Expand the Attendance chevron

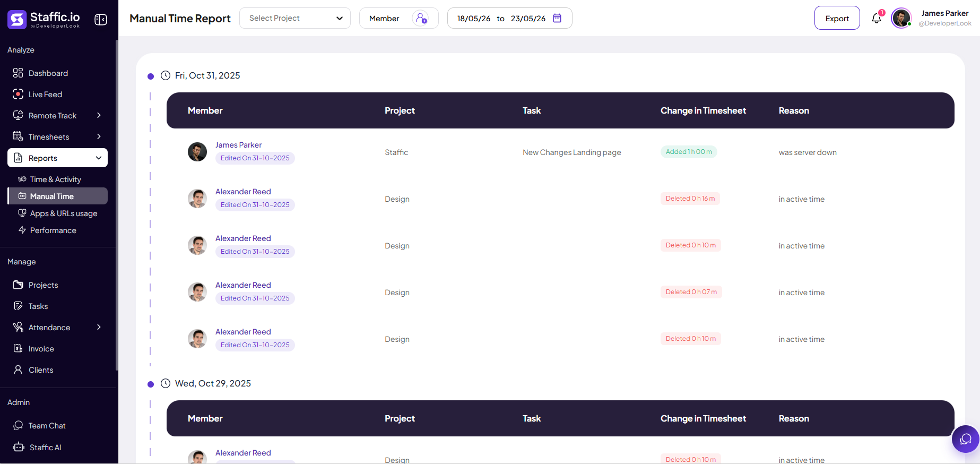click(99, 327)
